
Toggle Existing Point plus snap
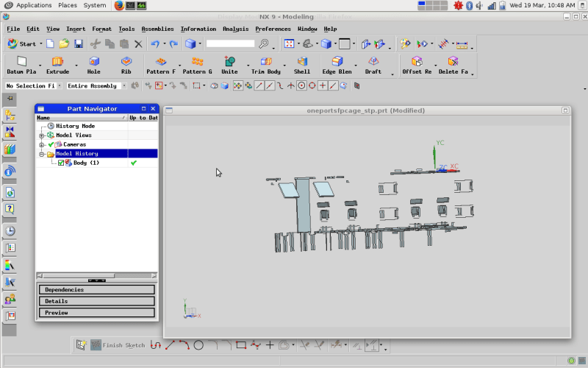323,86
